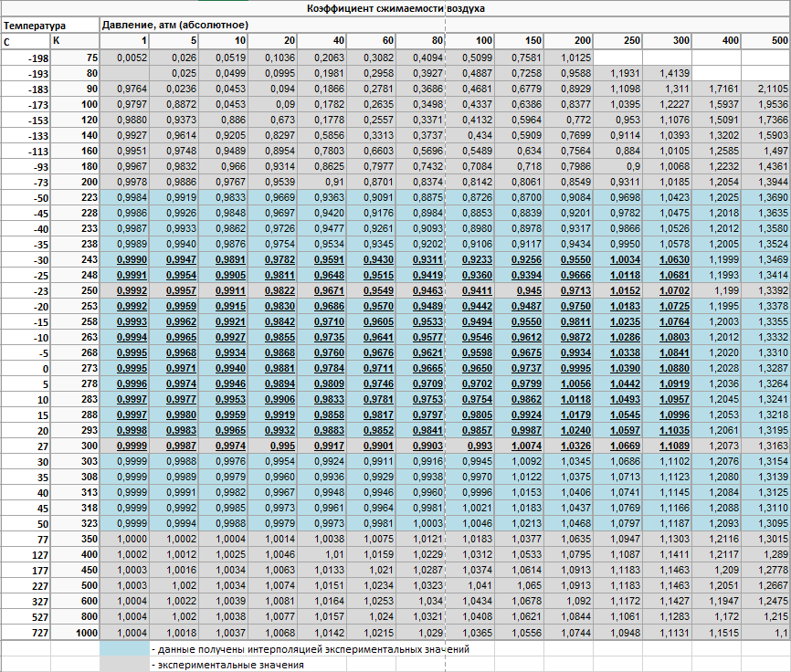Select the title cell "Коэффициент сжимаемости воздуха"
The width and height of the screenshot is (791, 672).
[x=395, y=8]
